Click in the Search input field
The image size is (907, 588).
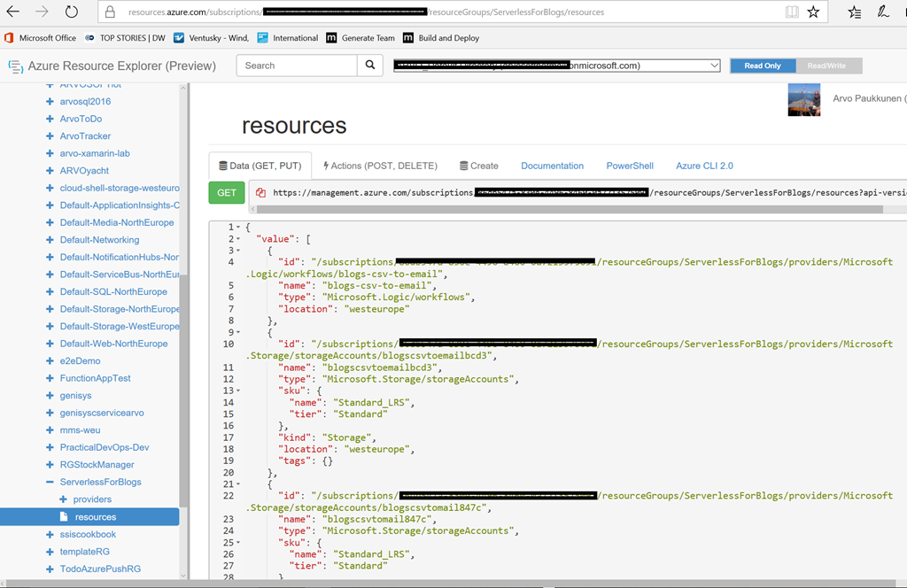tap(297, 66)
